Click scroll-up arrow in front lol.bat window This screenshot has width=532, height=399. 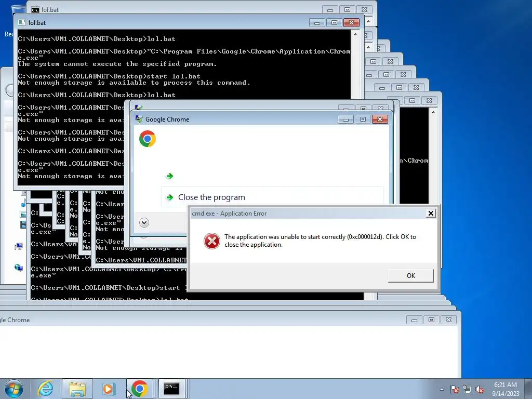(x=355, y=34)
